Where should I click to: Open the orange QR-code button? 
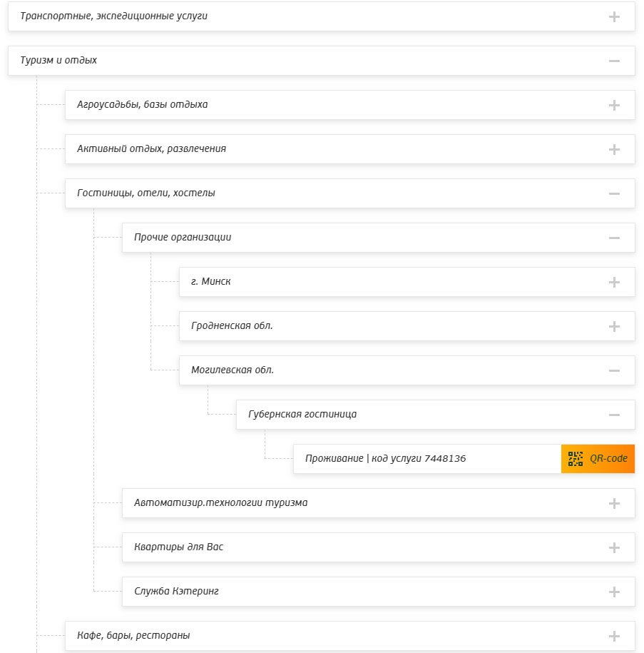click(x=598, y=459)
